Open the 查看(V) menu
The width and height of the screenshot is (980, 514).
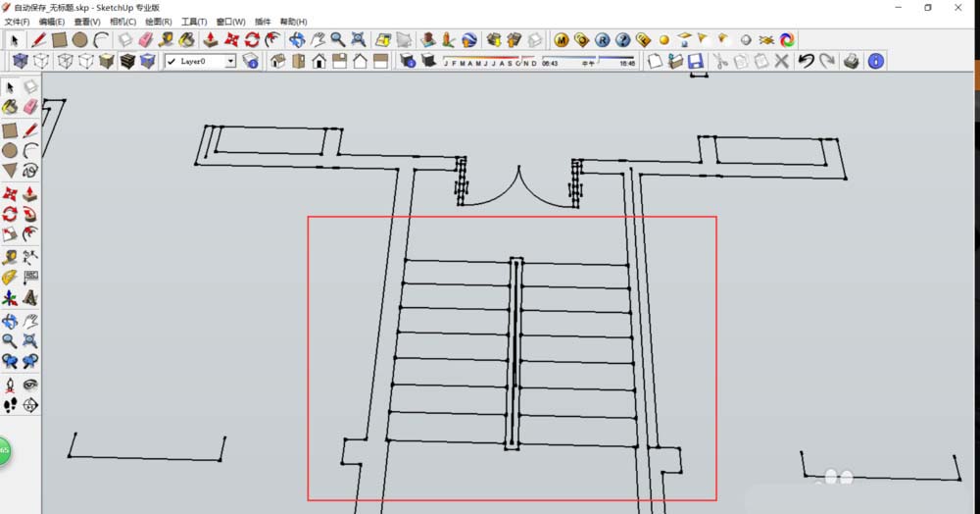(x=87, y=22)
